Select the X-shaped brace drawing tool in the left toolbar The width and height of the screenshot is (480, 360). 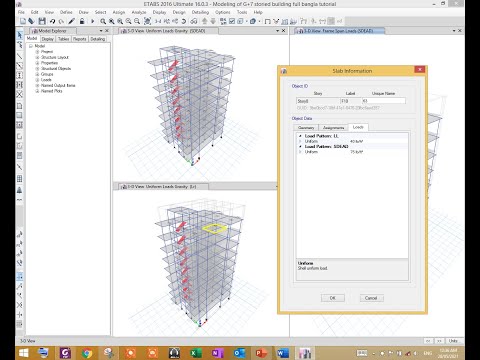point(20,94)
